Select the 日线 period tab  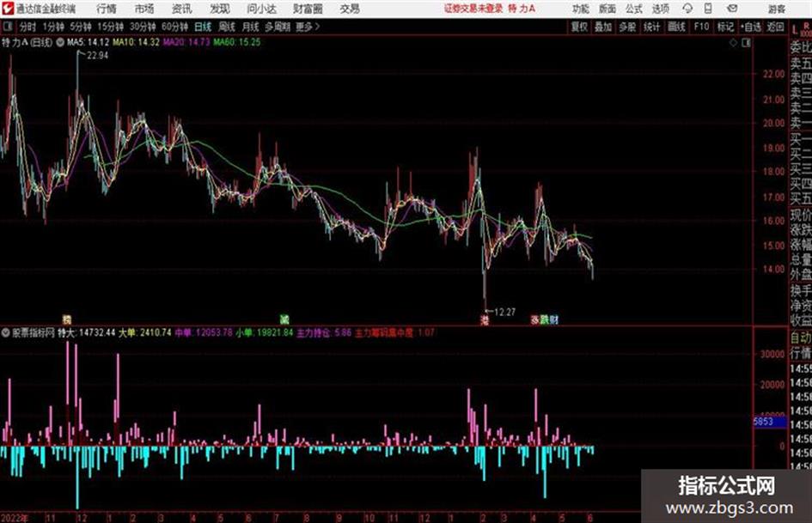[203, 27]
